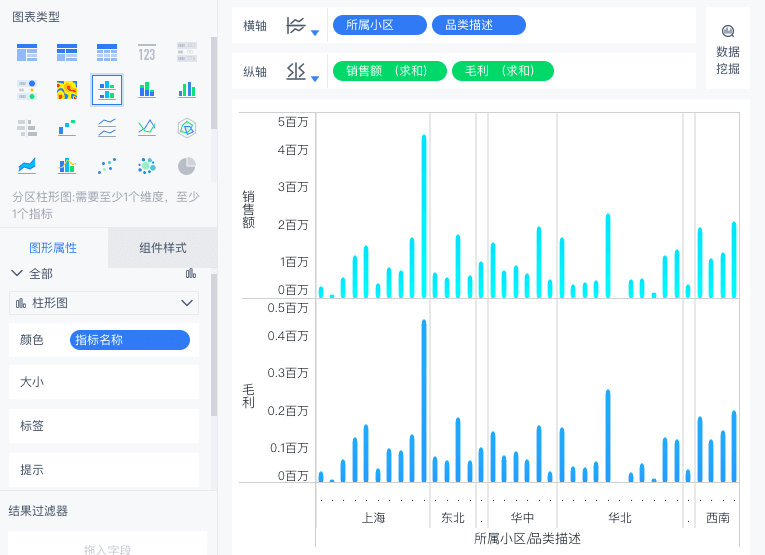765x555 pixels.
Task: Click the 上海 axis label
Action: pyautogui.click(x=373, y=518)
